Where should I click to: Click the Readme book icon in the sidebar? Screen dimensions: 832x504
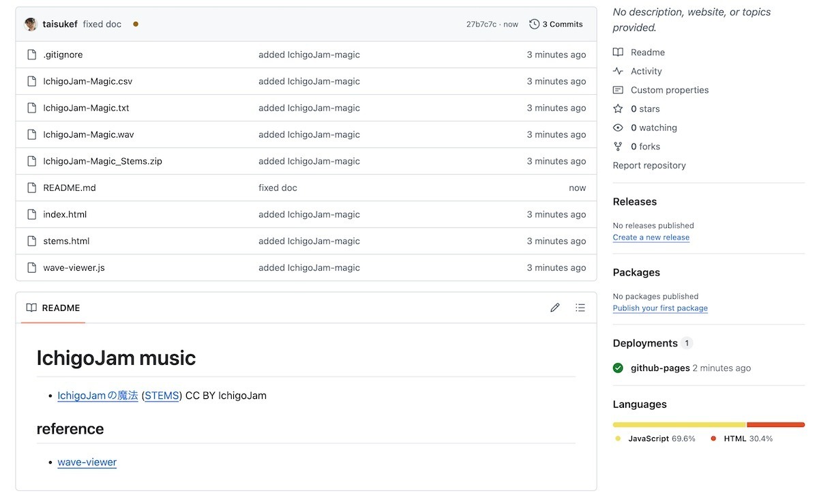[x=618, y=53]
